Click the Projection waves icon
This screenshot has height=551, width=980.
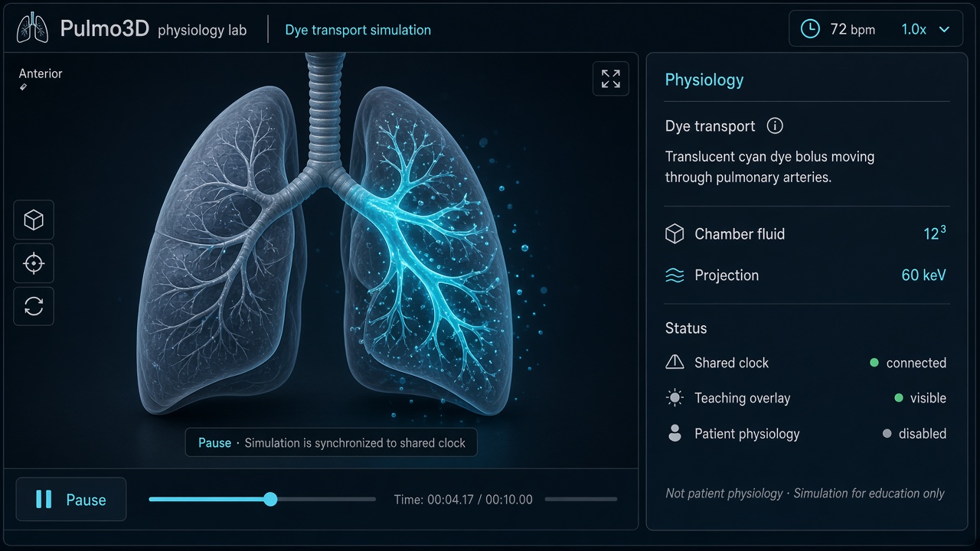675,275
